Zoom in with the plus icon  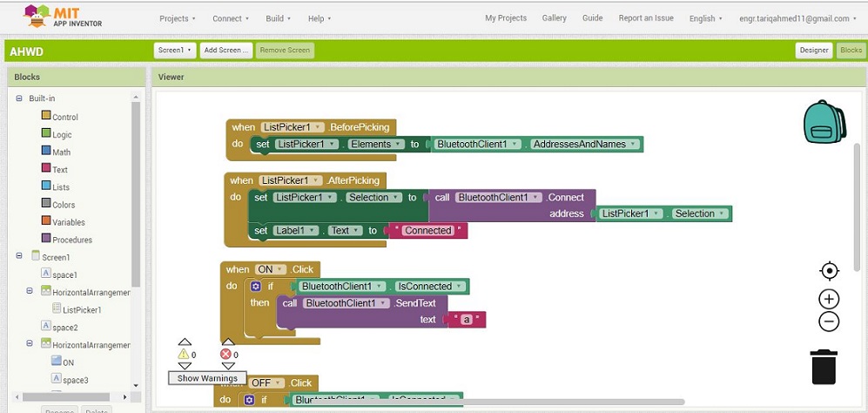829,300
